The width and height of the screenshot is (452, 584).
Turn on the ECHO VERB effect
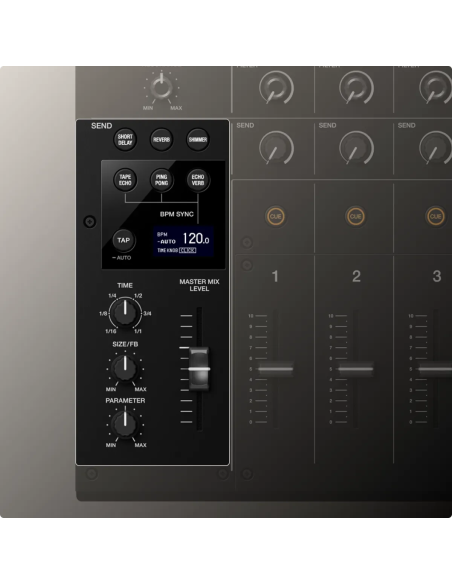[x=198, y=180]
